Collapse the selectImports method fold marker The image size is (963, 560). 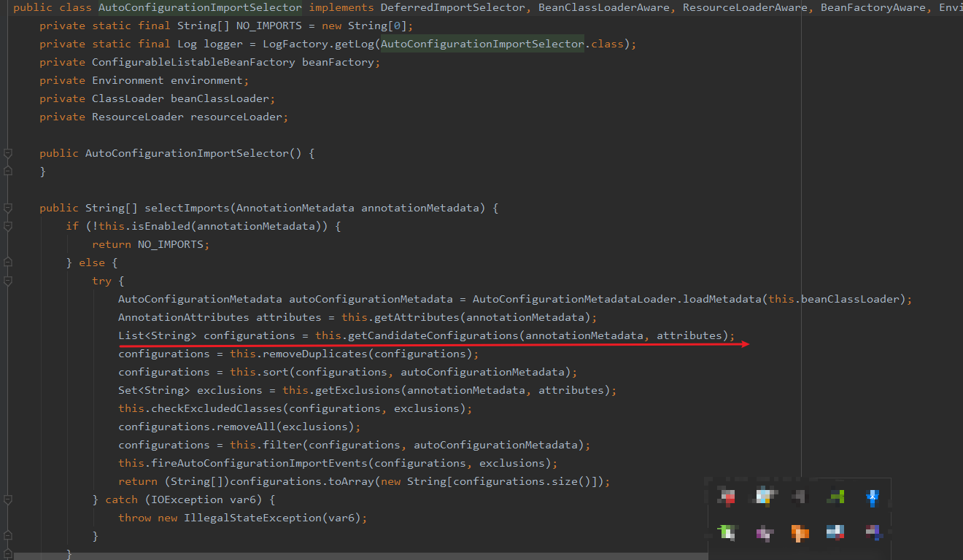[x=7, y=208]
